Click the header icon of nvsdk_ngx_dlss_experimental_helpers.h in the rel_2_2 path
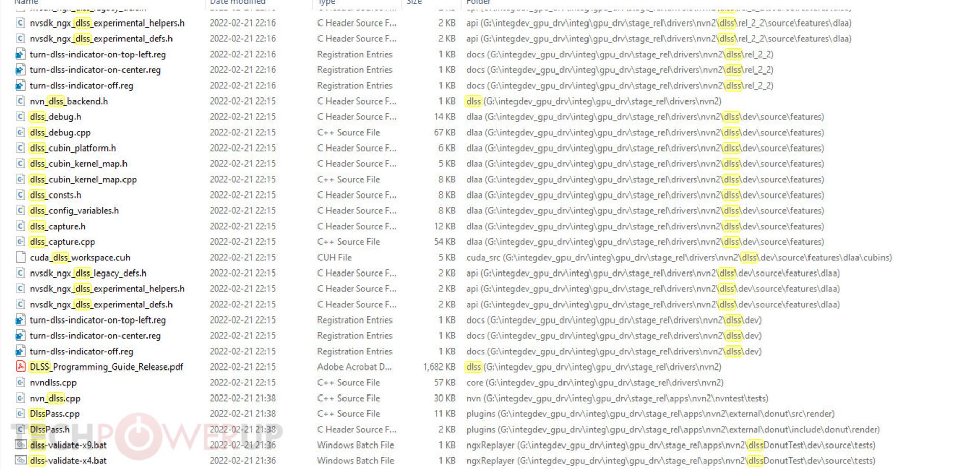 (20, 23)
